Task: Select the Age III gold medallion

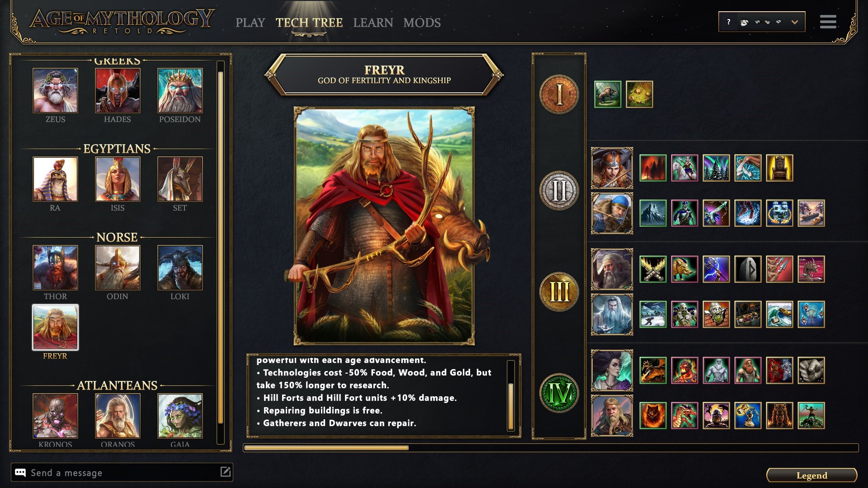Action: 559,292
